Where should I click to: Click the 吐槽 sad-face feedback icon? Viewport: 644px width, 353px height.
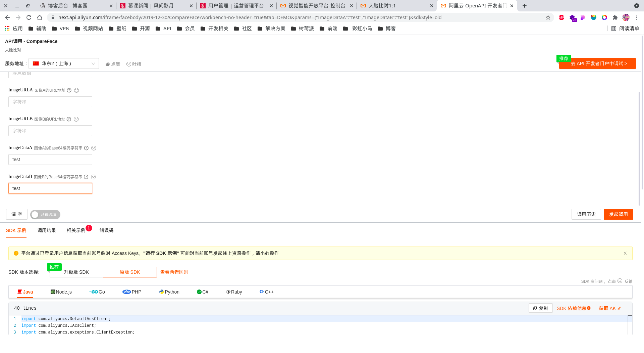point(129,64)
